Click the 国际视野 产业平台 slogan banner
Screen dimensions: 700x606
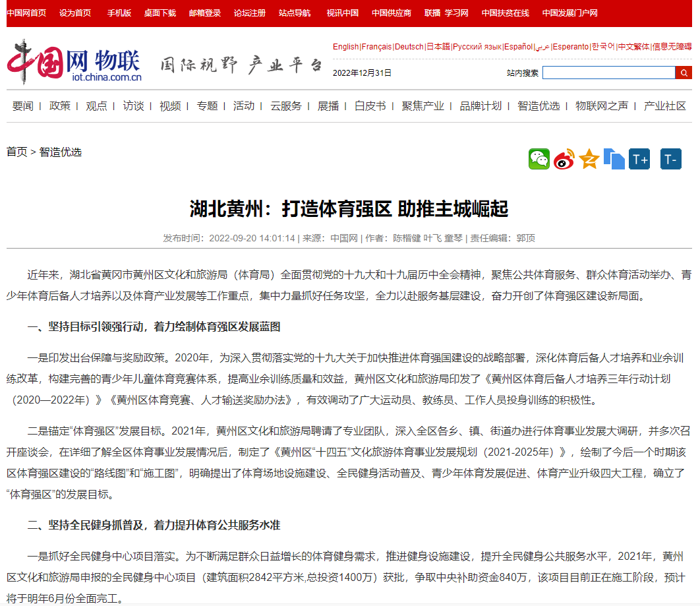coord(241,65)
